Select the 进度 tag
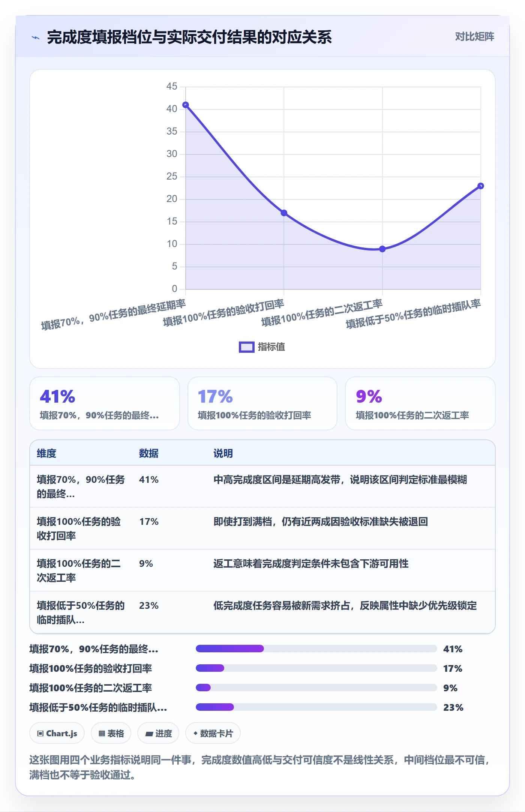This screenshot has width=525, height=812. click(158, 733)
